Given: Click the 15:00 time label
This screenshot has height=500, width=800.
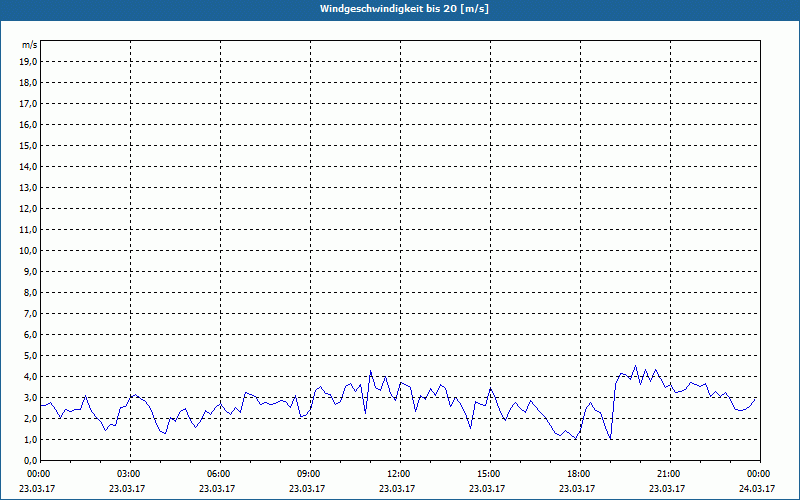Looking at the screenshot, I should click(490, 474).
